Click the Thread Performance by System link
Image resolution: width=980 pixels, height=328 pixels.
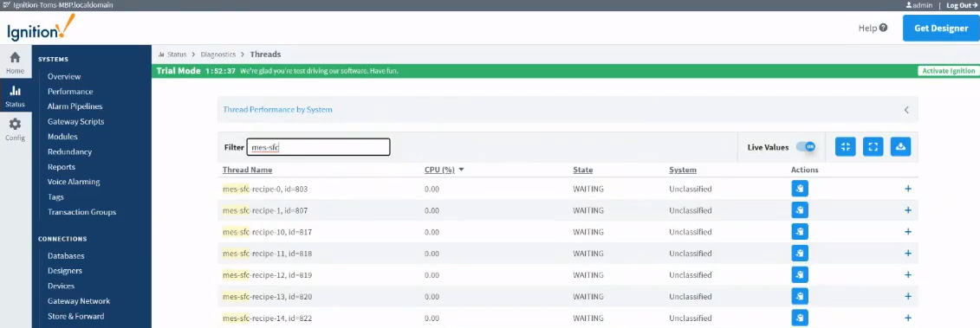pos(277,109)
